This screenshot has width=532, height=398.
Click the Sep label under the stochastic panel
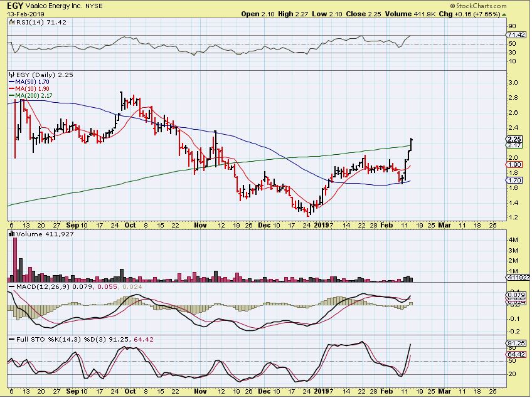pos(73,391)
